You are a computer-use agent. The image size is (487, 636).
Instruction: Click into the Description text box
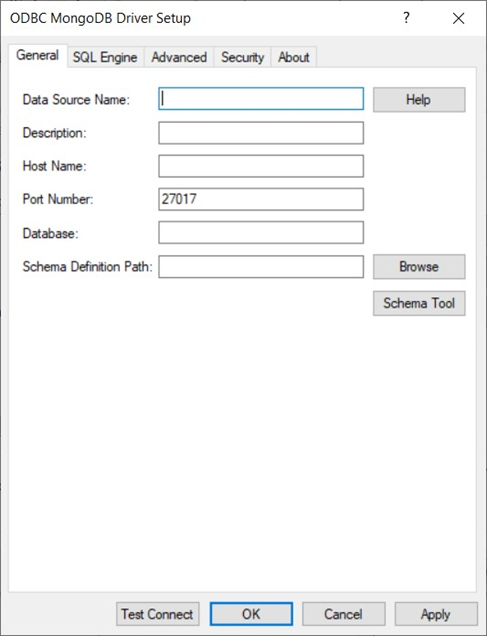(x=261, y=133)
